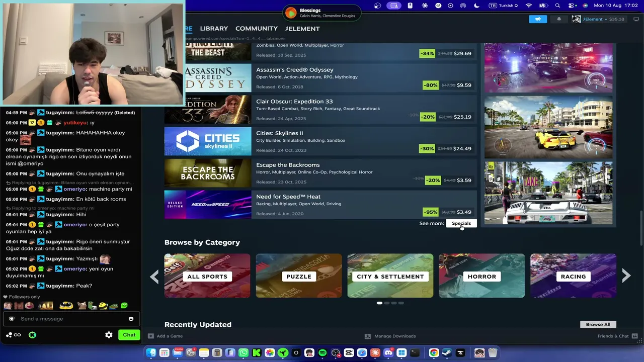This screenshot has width=644, height=362.
Task: Click the Need for Speed Heat capsule image
Action: point(208,205)
